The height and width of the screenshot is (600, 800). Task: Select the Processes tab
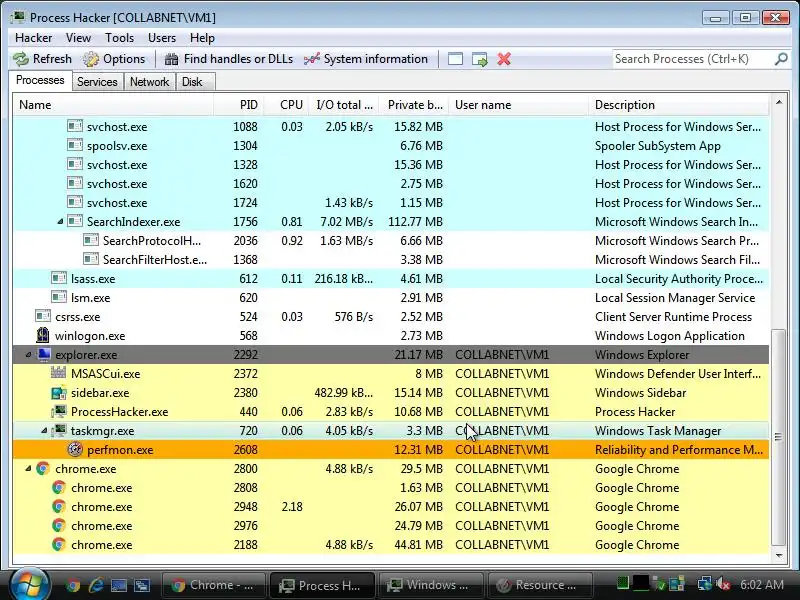(40, 81)
